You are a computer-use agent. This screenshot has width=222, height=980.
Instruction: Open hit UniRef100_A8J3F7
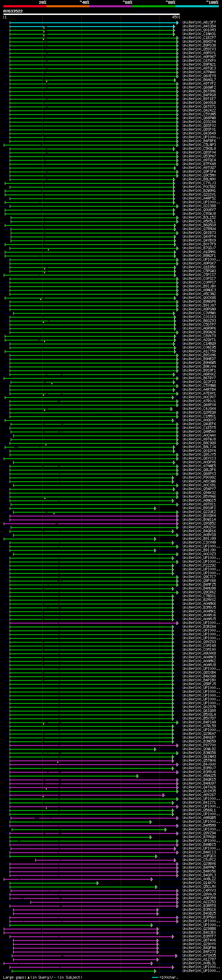(199, 23)
